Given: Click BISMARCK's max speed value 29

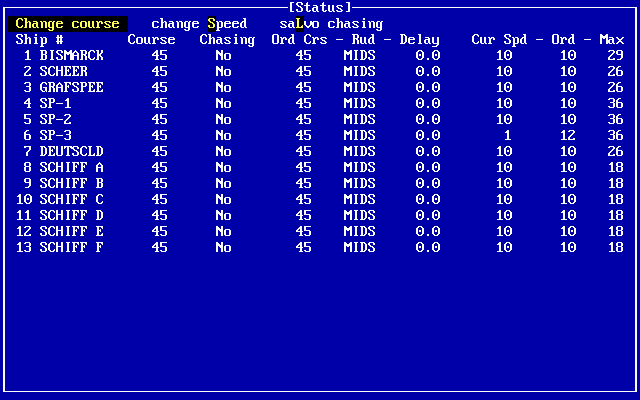Looking at the screenshot, I should 616,55.
